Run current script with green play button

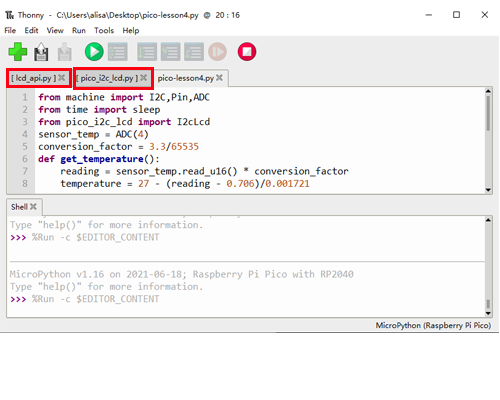(x=94, y=52)
